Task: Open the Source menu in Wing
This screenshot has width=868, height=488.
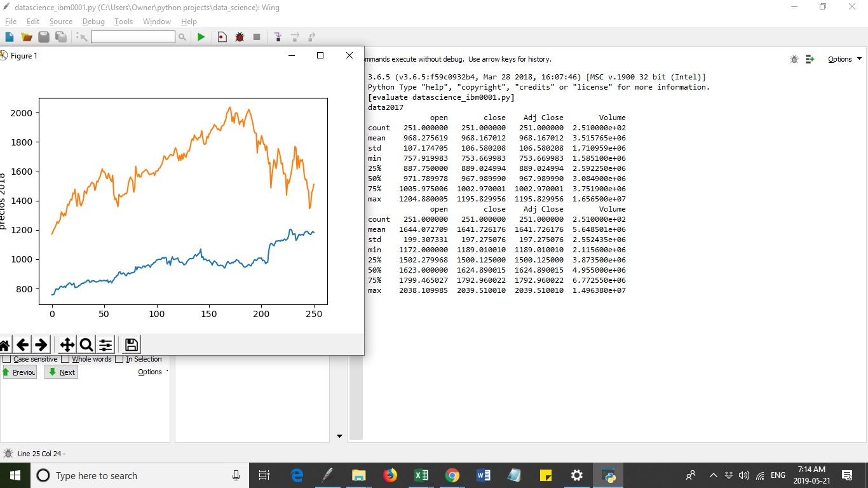Action: tap(61, 21)
